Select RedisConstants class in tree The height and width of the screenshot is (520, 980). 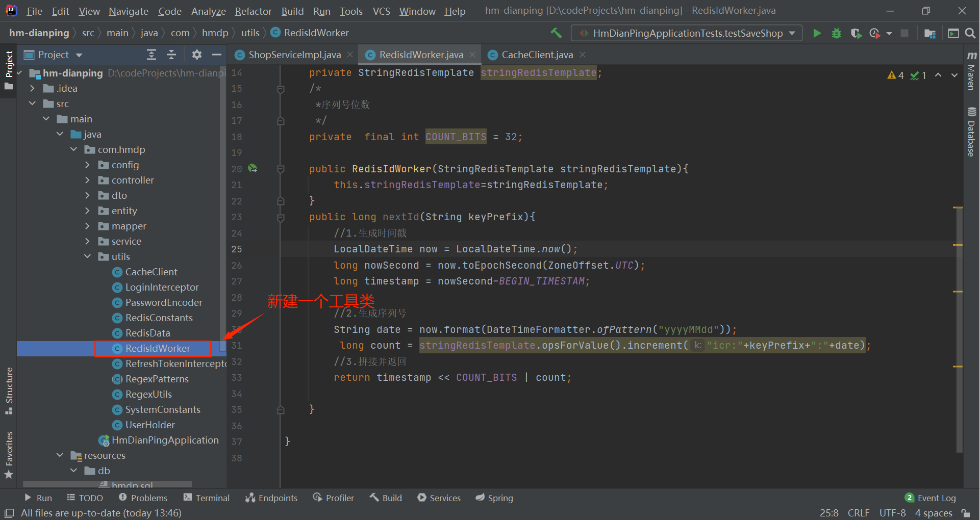tap(159, 318)
